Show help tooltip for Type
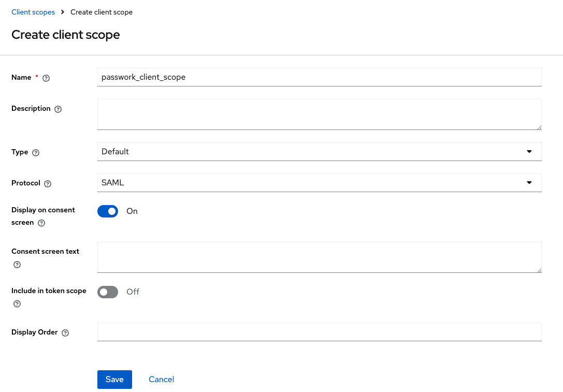 [x=36, y=153]
